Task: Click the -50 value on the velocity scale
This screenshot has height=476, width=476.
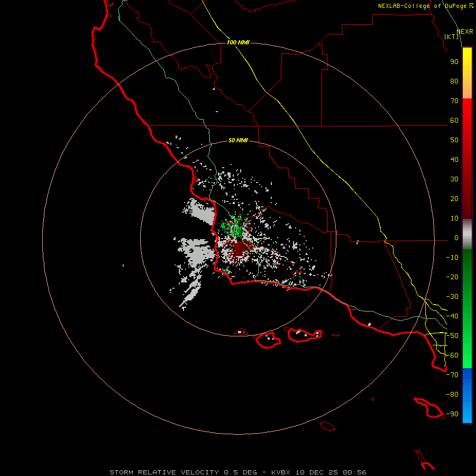Action: coord(452,336)
